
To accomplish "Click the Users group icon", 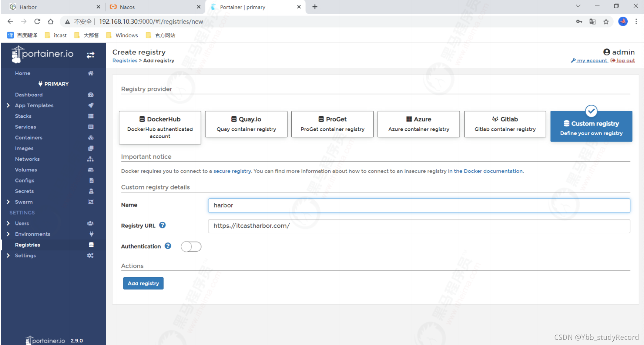I will 90,224.
